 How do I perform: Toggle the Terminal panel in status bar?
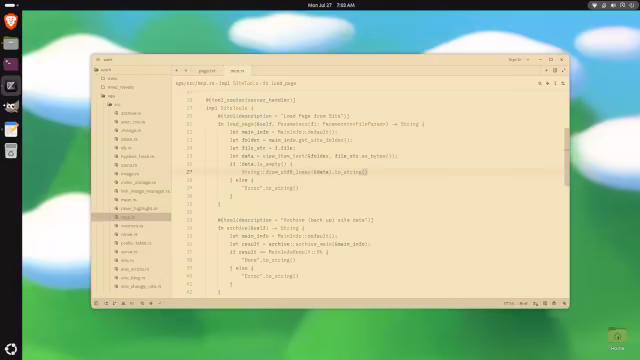tap(545, 303)
